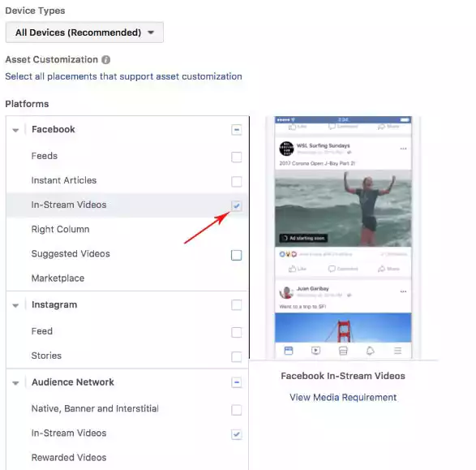Click Select all placements that support asset customization
The height and width of the screenshot is (470, 476).
(123, 76)
